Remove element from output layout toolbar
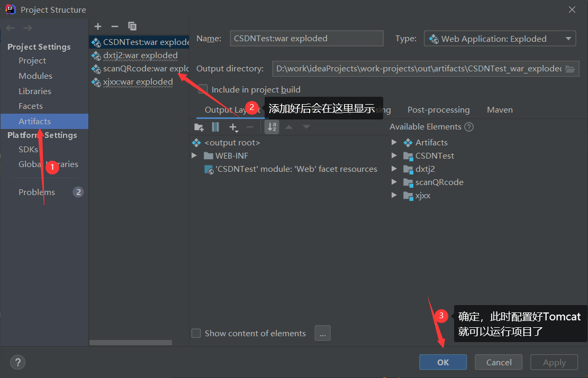Screen dimensions: 588x378 click(250, 127)
